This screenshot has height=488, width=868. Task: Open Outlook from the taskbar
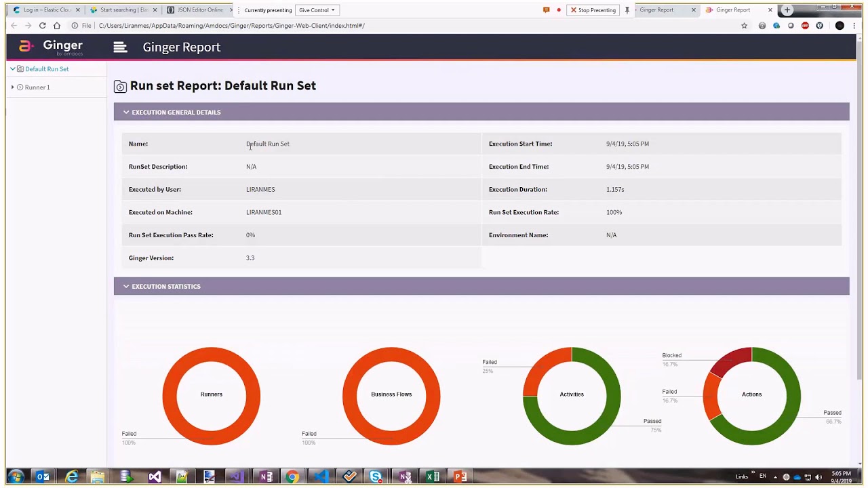[43, 477]
